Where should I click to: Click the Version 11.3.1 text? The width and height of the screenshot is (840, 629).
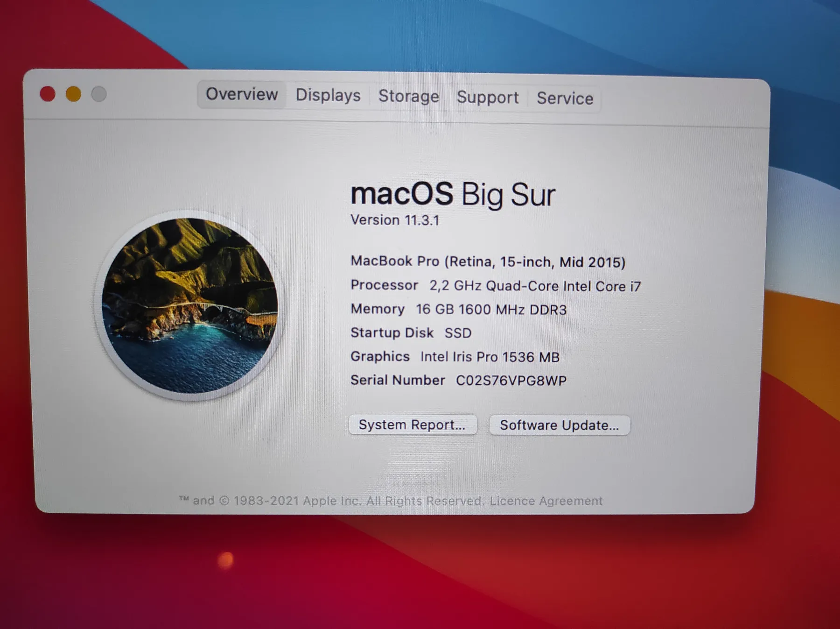click(395, 220)
